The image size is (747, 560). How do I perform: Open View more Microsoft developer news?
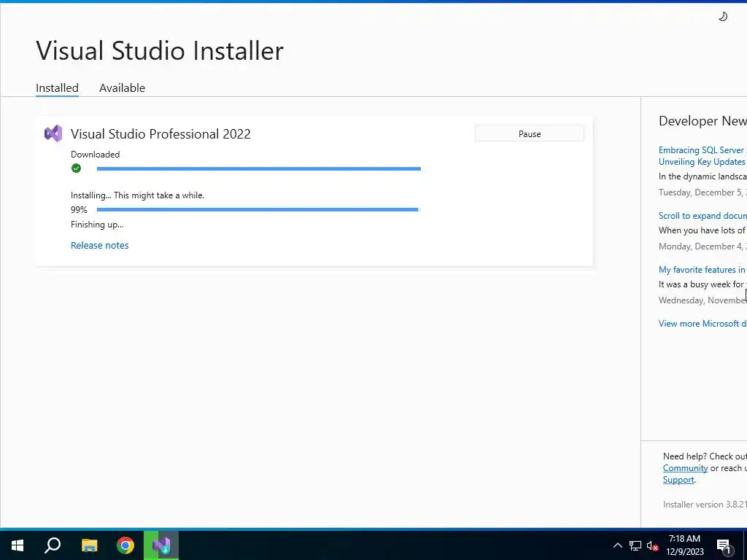[x=703, y=323]
